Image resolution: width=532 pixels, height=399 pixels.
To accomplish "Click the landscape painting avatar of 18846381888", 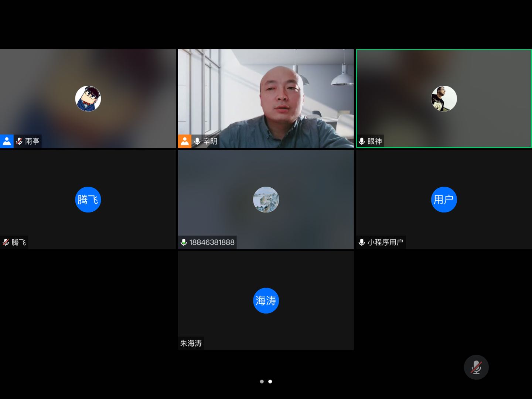I will [x=266, y=199].
